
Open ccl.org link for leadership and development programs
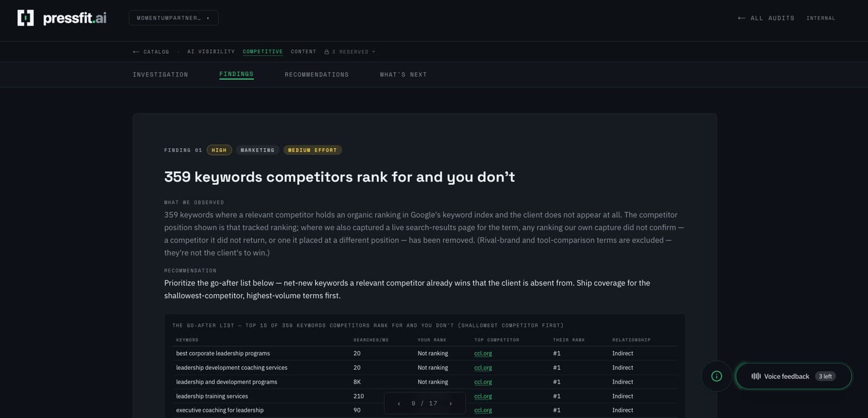point(483,382)
